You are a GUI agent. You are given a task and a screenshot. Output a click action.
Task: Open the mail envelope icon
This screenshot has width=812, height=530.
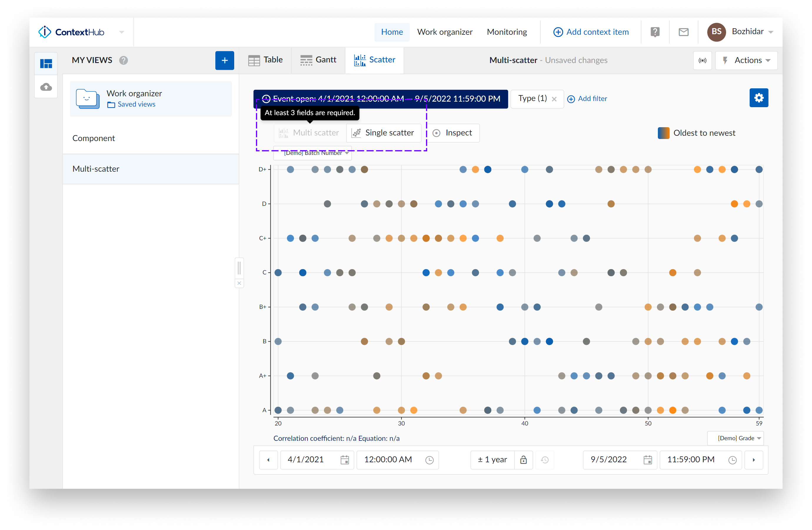[x=683, y=32]
